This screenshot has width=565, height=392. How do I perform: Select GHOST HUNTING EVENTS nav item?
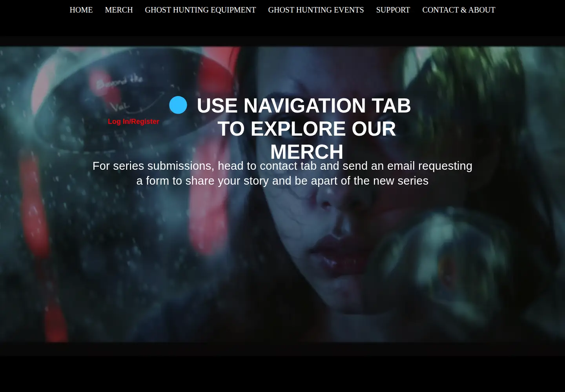(x=316, y=10)
